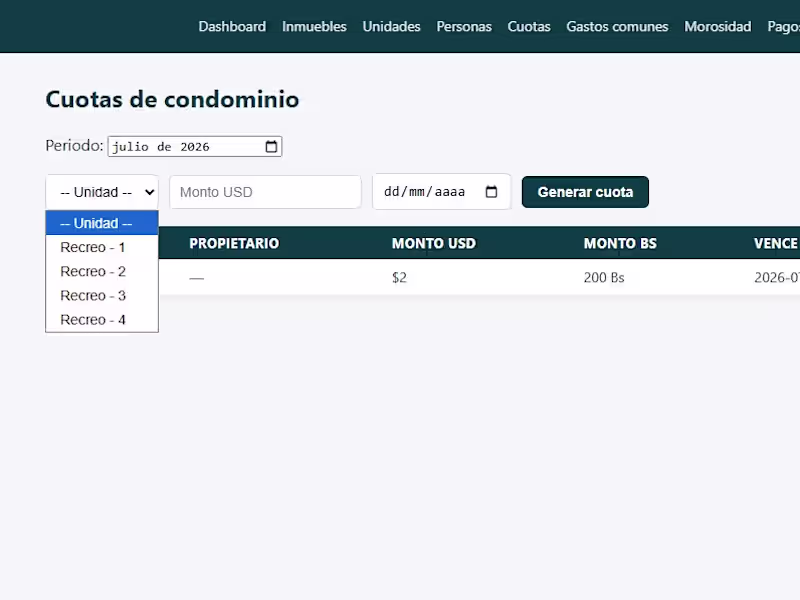The width and height of the screenshot is (800, 600).
Task: Go to Inmuebles page
Action: coord(314,27)
